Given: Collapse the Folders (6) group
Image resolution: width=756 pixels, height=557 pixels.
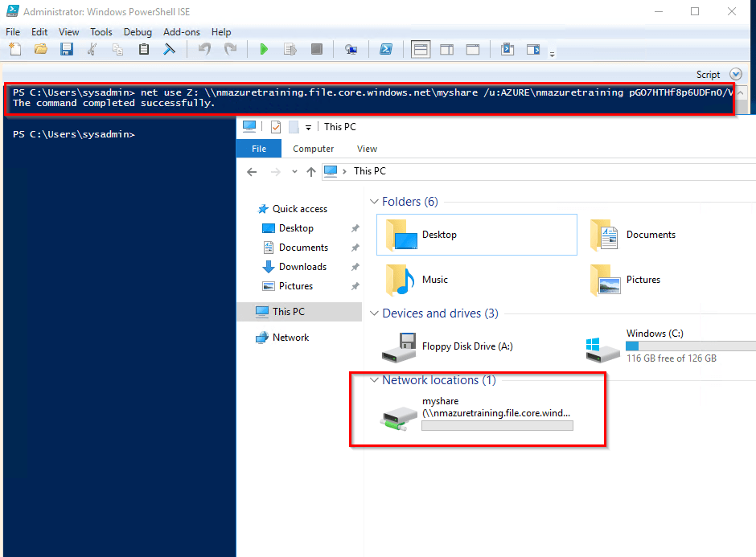Looking at the screenshot, I should point(373,202).
